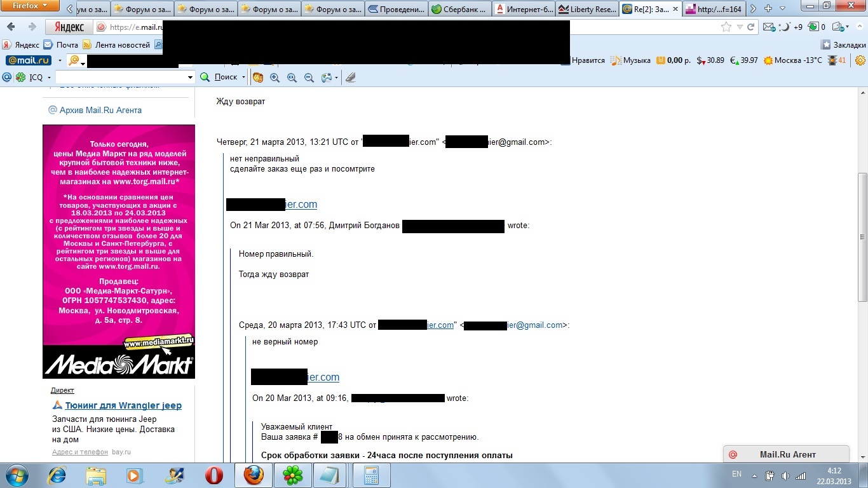Click the green counter icon showing 0
Image resolution: width=868 pixels, height=488 pixels.
point(817,27)
